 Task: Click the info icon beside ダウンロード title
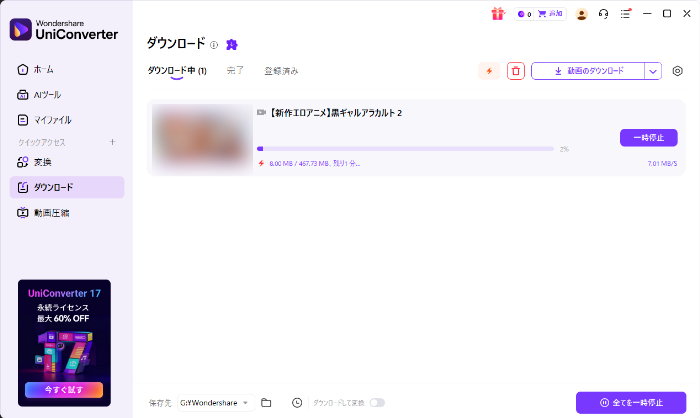coord(214,45)
